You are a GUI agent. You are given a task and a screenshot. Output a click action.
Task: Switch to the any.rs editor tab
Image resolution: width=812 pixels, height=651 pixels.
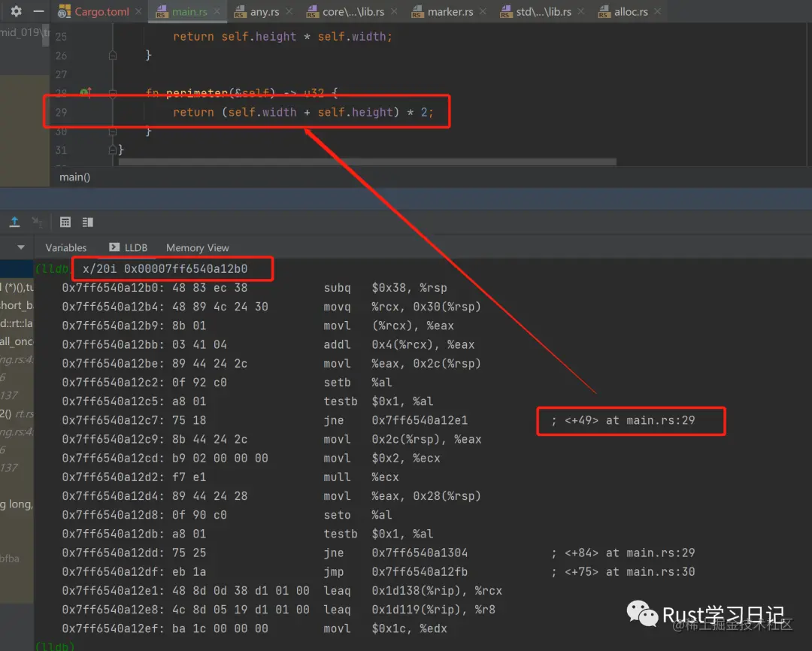click(265, 11)
